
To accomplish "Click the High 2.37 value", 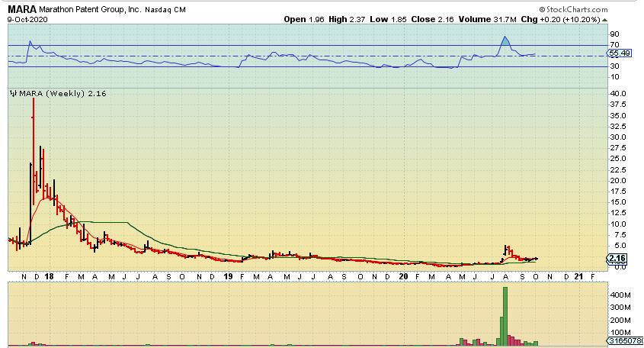I will tap(347, 19).
